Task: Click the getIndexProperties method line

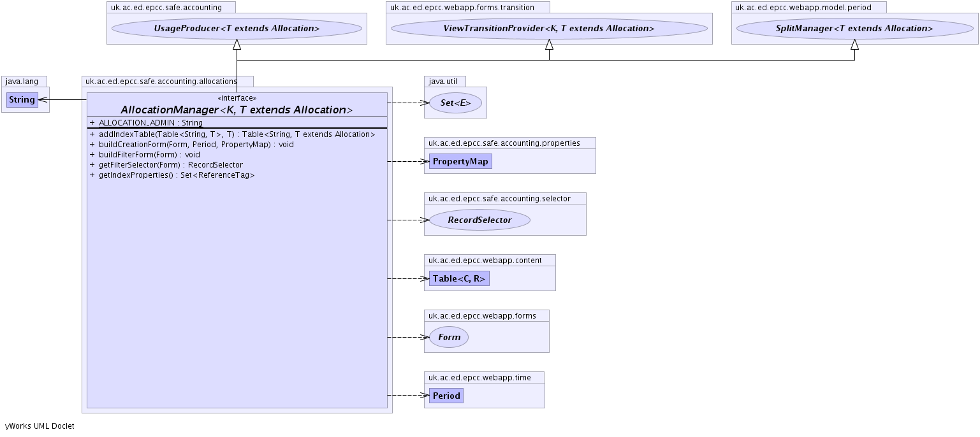Action: (177, 175)
